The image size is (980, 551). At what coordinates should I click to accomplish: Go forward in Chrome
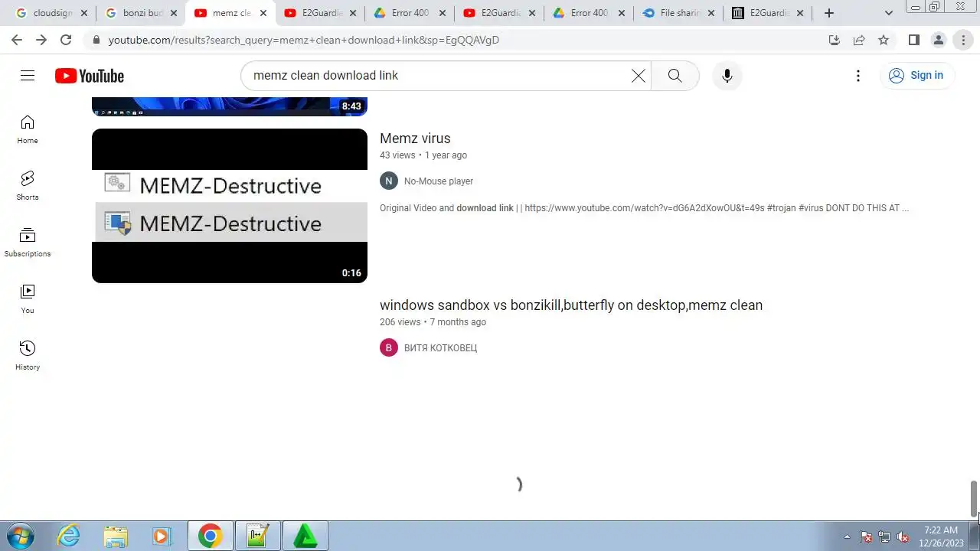pos(41,40)
